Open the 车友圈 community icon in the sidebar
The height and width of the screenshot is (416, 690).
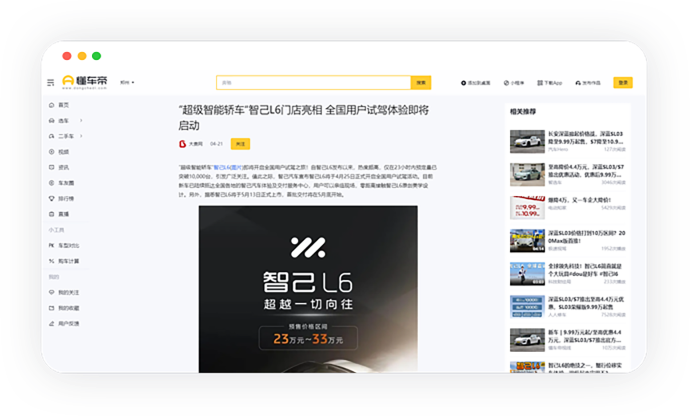coord(51,183)
